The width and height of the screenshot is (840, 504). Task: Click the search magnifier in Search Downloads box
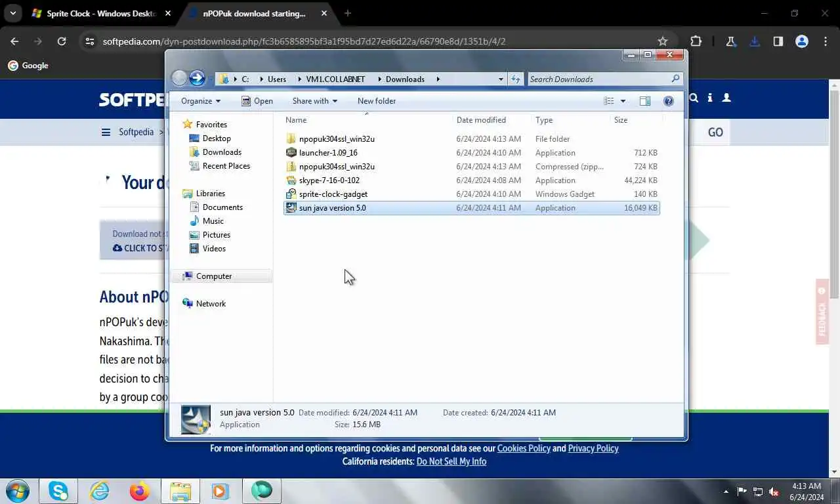point(675,79)
